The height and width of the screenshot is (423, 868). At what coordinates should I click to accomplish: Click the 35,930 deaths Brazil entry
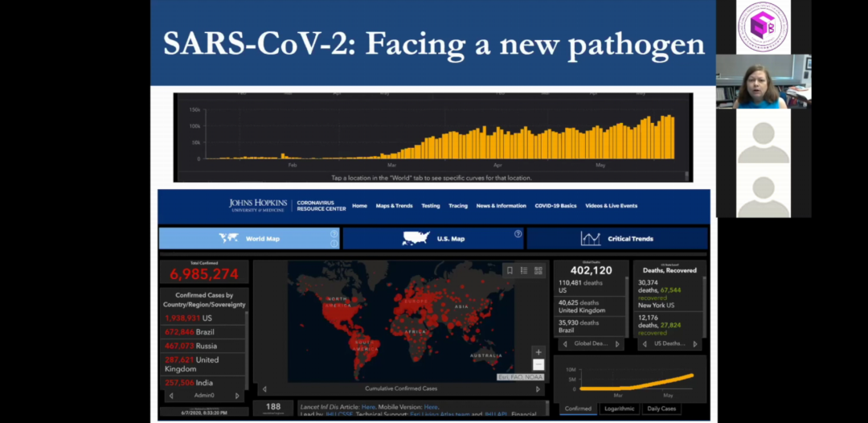(590, 326)
